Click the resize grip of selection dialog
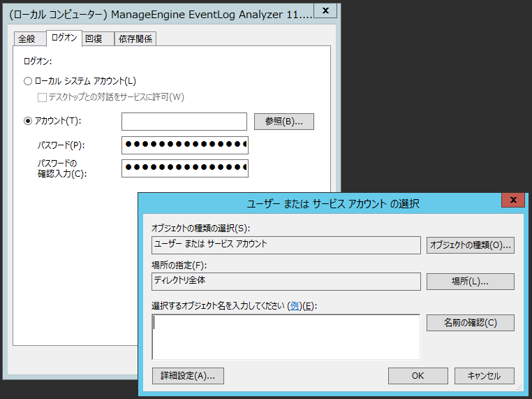The width and height of the screenshot is (532, 399). [x=519, y=387]
